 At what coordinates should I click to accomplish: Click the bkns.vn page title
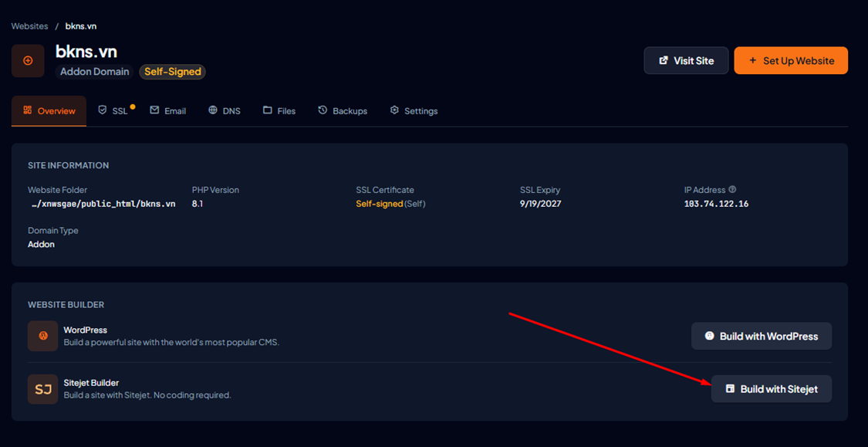click(x=86, y=52)
